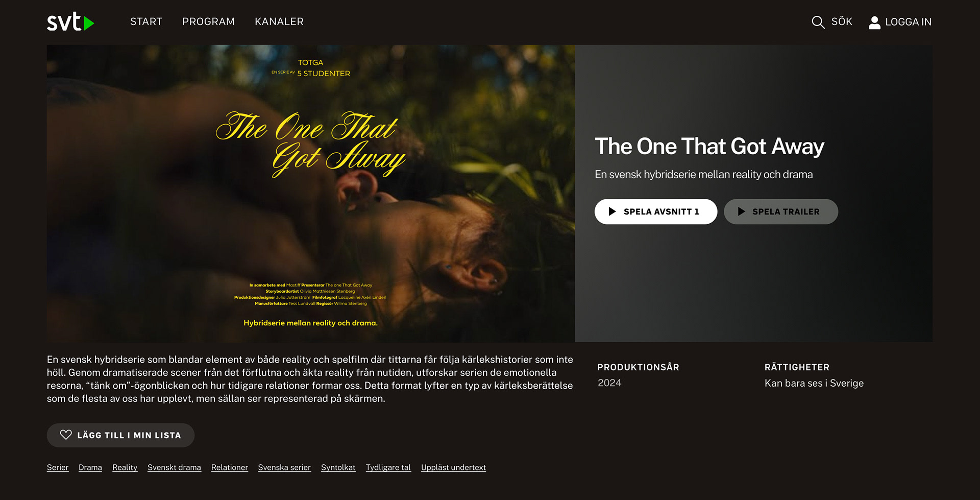Click the SVT Play logo
Image resolution: width=980 pixels, height=500 pixels.
[x=70, y=21]
